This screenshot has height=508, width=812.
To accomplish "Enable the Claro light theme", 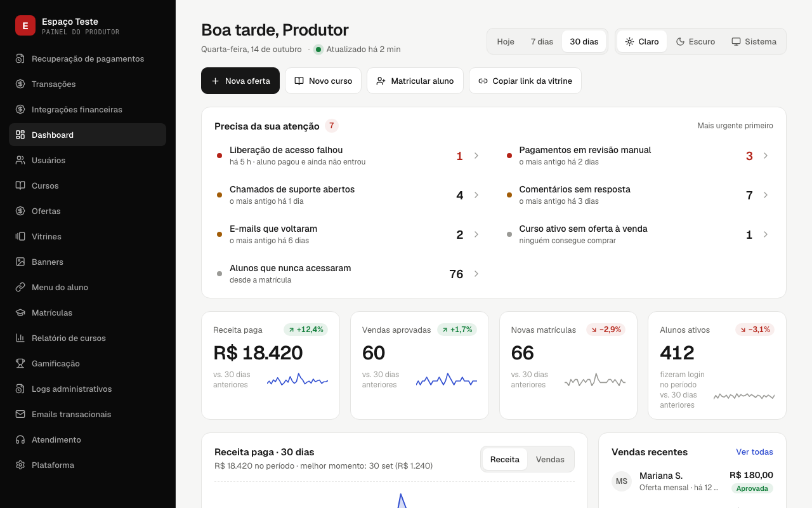I will click(x=642, y=41).
